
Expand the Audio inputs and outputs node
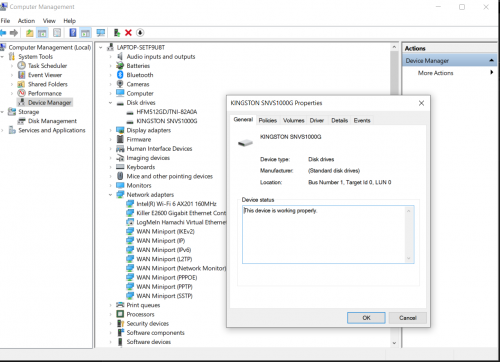(x=110, y=57)
